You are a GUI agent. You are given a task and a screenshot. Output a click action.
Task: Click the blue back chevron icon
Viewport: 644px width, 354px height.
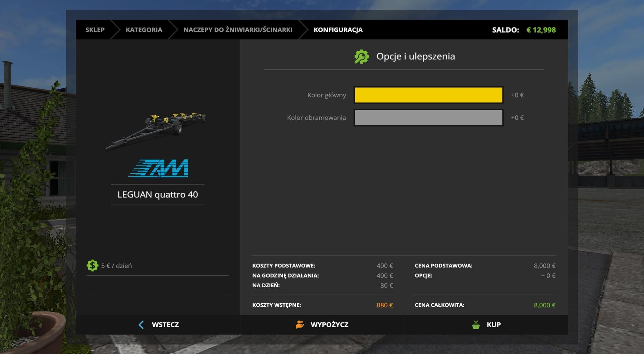point(141,324)
